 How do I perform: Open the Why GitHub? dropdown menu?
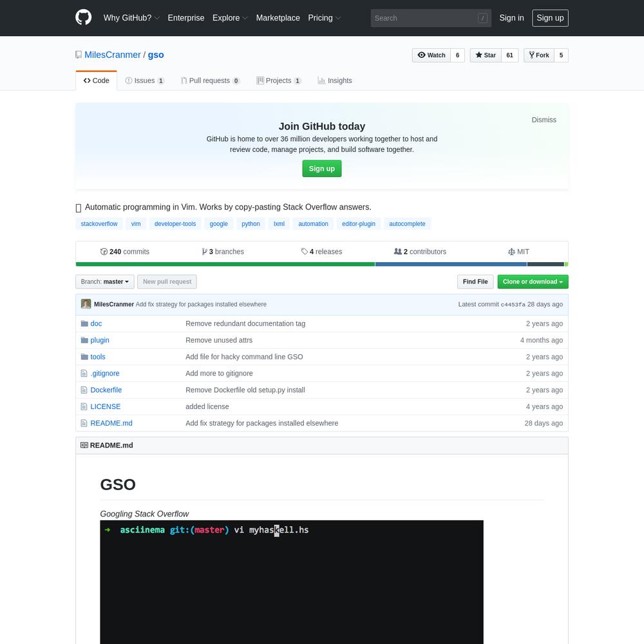click(131, 17)
